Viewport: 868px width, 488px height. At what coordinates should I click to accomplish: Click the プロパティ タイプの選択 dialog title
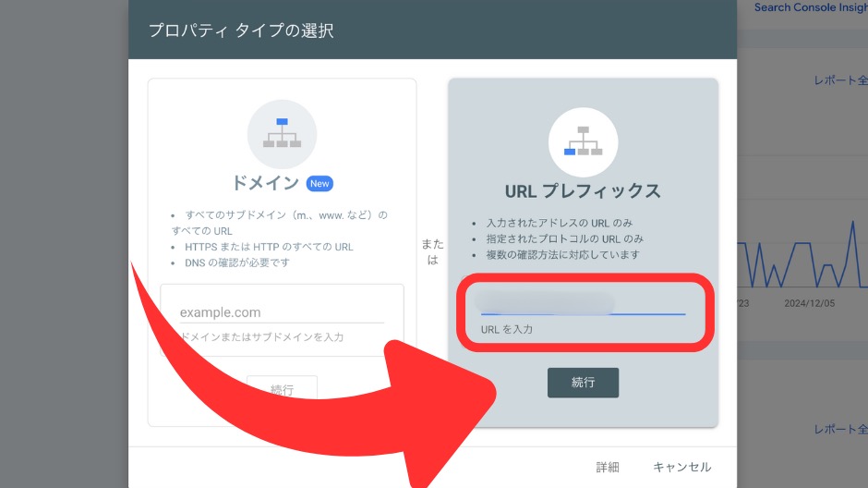click(241, 30)
